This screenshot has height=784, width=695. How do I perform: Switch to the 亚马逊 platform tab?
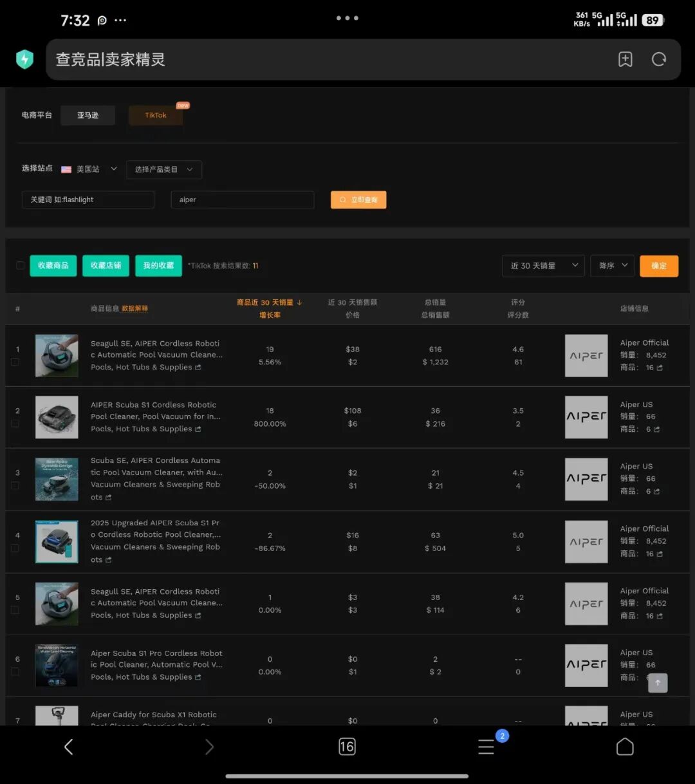88,115
